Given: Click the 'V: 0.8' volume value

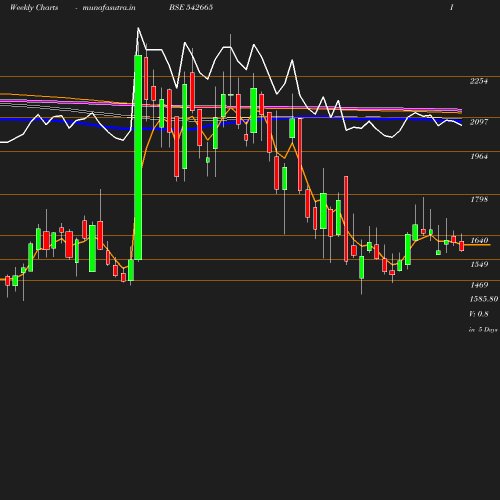Looking at the screenshot, I should coord(479,314).
